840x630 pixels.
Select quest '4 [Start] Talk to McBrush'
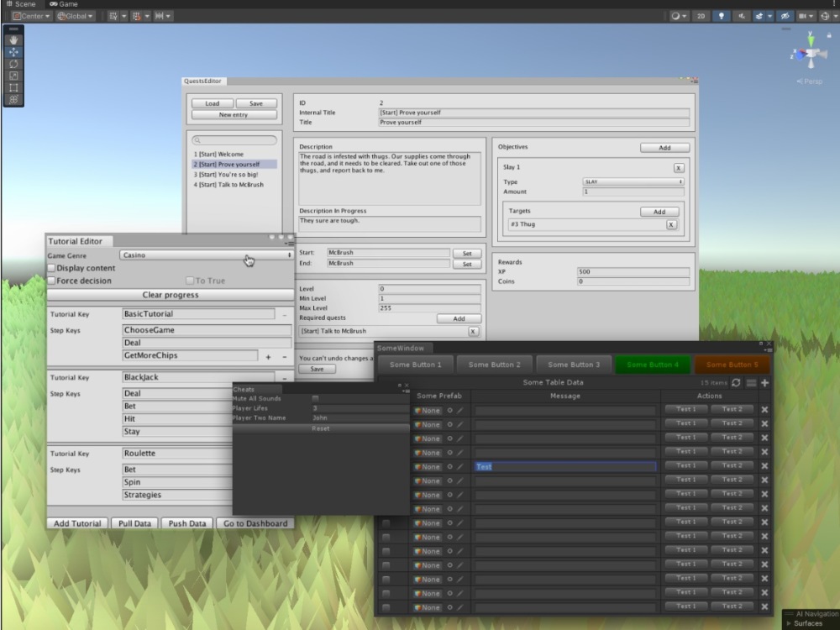point(234,185)
